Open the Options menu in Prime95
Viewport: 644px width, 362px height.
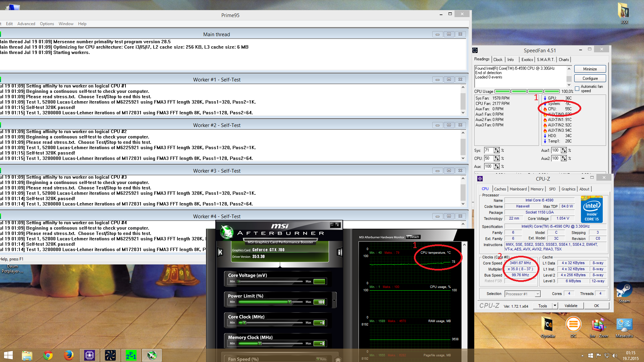click(47, 24)
